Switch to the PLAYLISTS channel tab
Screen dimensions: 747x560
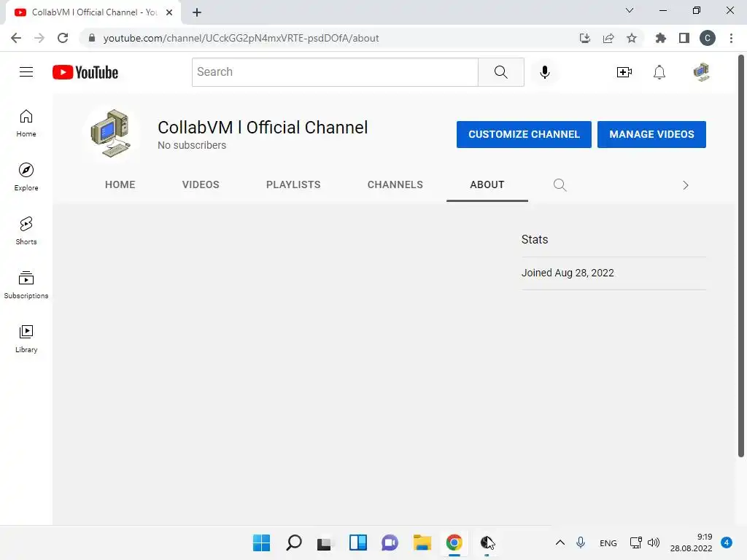click(293, 184)
